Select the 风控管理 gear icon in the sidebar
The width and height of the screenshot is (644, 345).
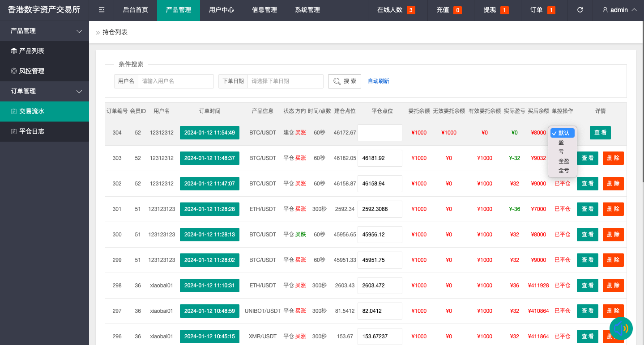(15, 71)
